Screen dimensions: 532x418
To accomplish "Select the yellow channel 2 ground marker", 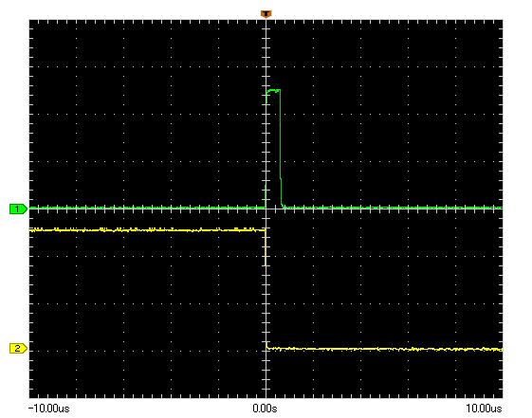I will tap(18, 348).
